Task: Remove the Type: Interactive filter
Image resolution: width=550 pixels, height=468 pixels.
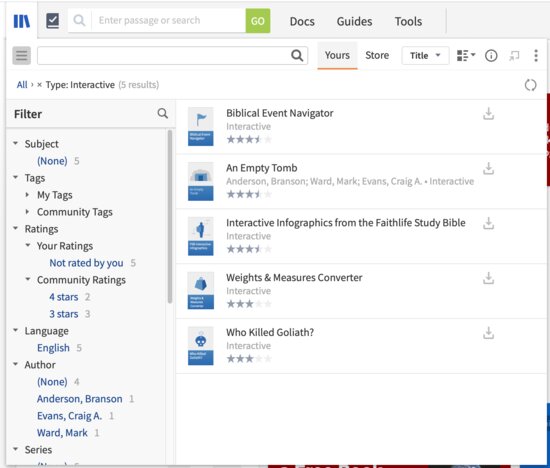Action: pos(39,85)
